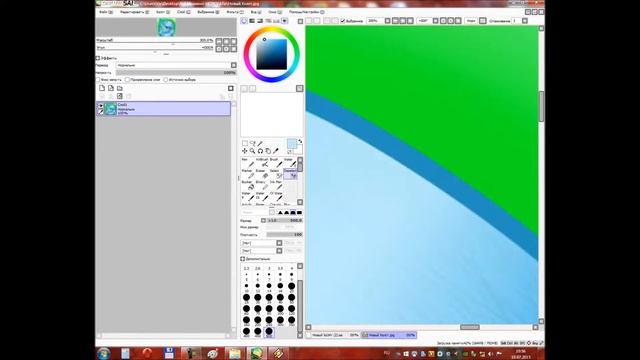Screen dimensions: 640x360
Task: Flip the canvas view horizontally
Action: click(x=482, y=20)
